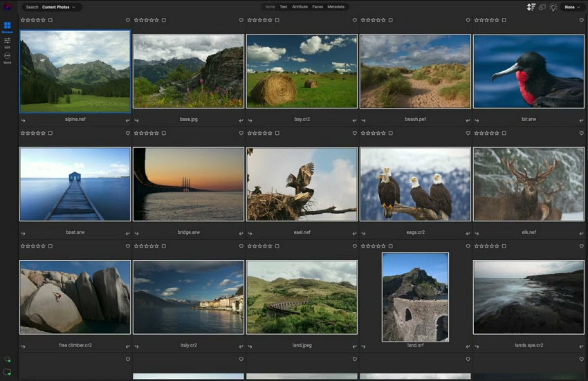This screenshot has width=588, height=381.
Task: Give boat.arw a one star rating
Action: [x=24, y=133]
